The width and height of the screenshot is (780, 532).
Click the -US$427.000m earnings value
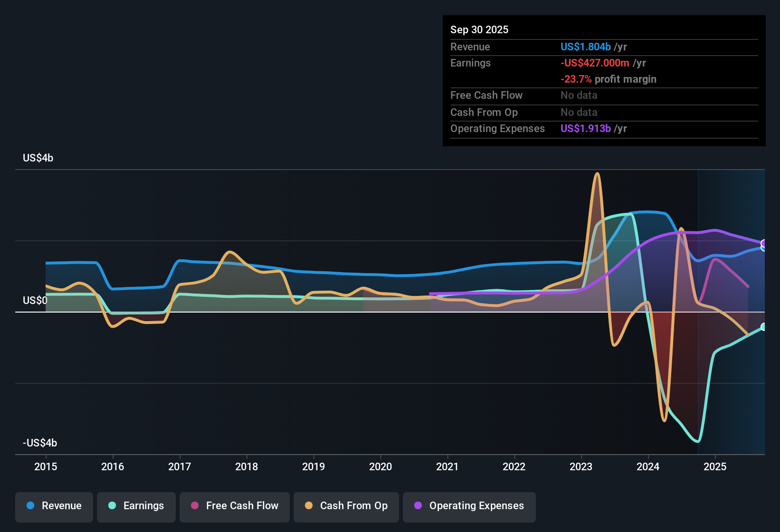pyautogui.click(x=595, y=63)
